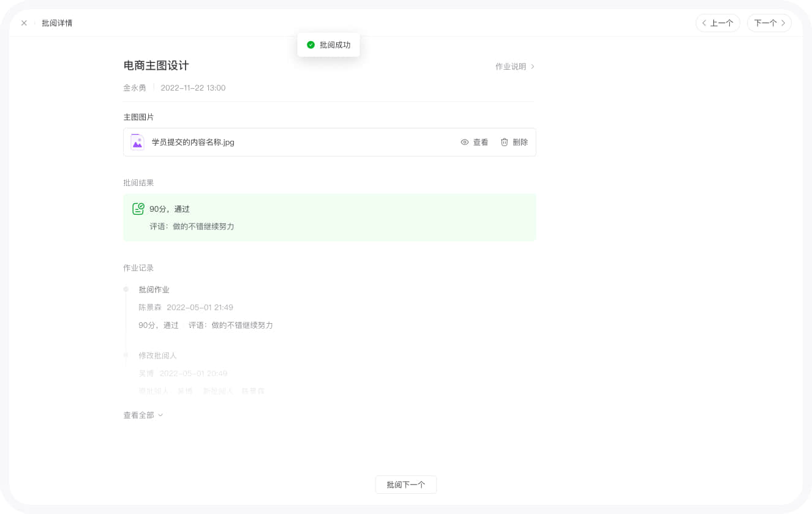
Task: Expand 作业说明 using its arrow
Action: click(x=532, y=67)
